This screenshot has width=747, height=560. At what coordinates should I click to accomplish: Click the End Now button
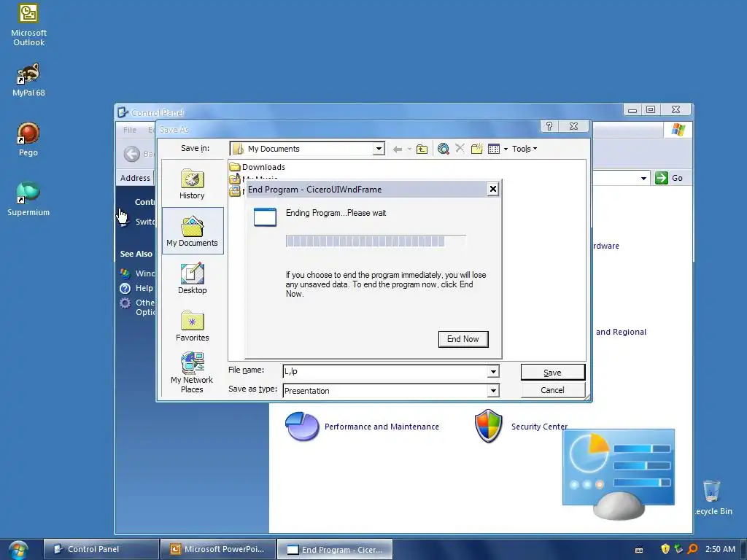463,339
